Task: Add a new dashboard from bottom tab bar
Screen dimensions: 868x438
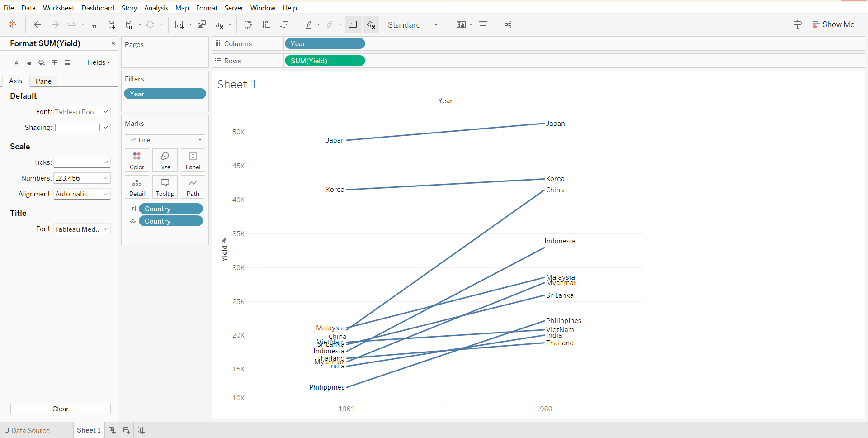Action: (127, 430)
